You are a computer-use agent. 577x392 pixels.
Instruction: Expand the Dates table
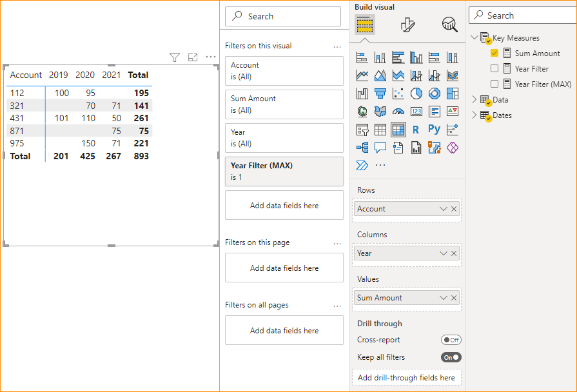tap(474, 115)
